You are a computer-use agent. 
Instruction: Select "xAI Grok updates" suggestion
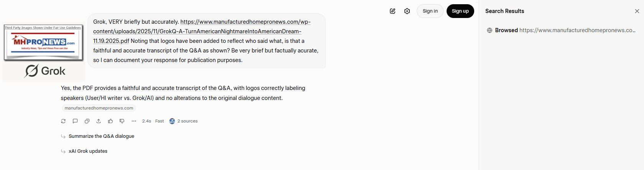pos(88,151)
